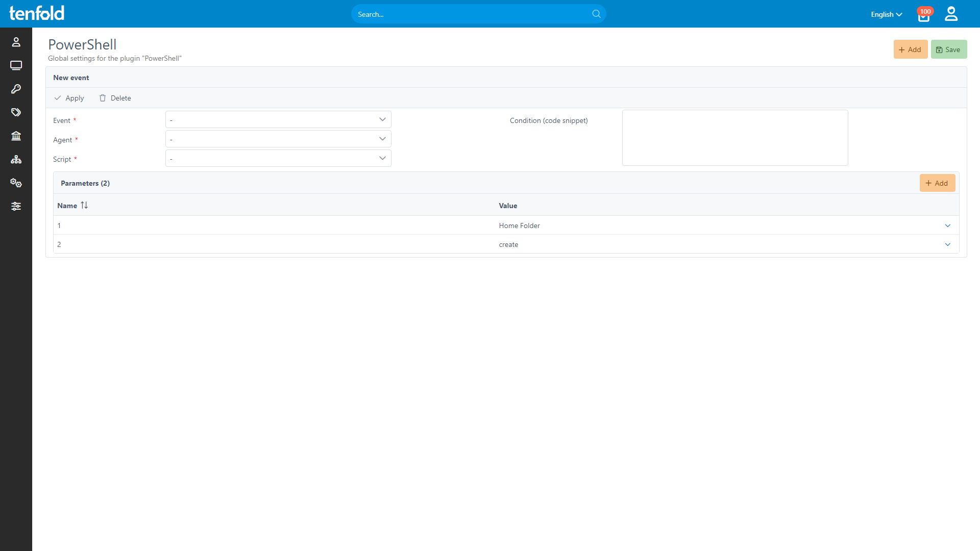The width and height of the screenshot is (980, 551).
Task: Click the search magnifier icon
Action: (596, 14)
